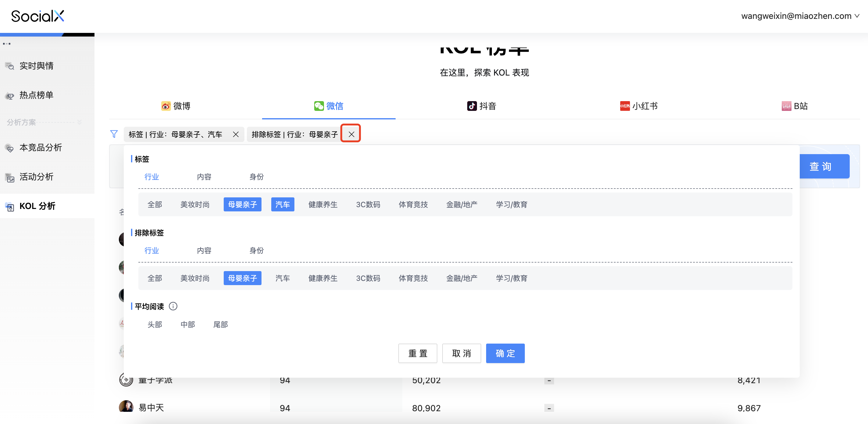The image size is (868, 424).
Task: Click the KOL 分析 sidebar icon
Action: (x=10, y=207)
